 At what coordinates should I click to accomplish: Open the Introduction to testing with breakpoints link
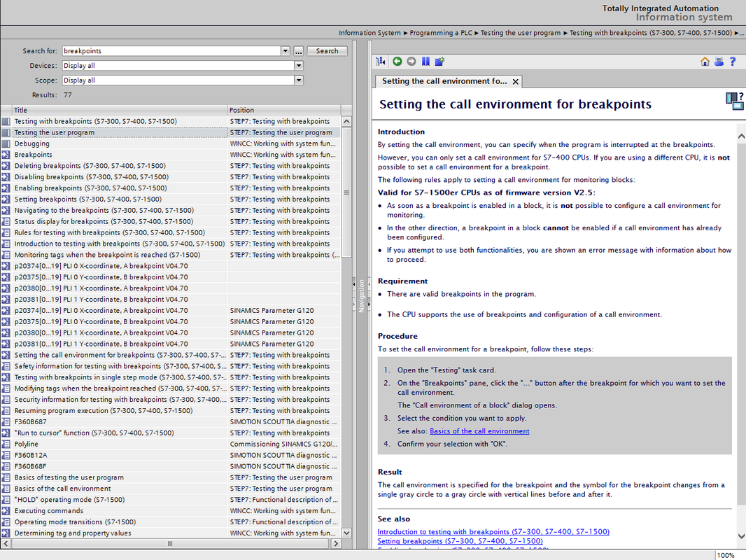click(493, 532)
